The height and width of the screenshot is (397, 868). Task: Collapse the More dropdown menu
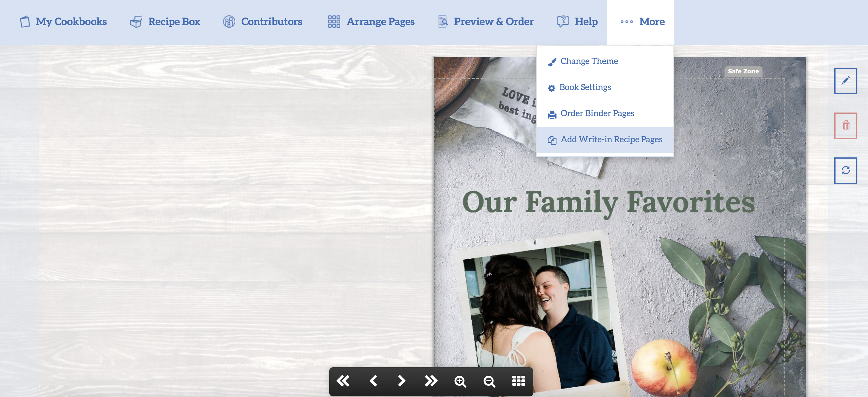tap(640, 22)
